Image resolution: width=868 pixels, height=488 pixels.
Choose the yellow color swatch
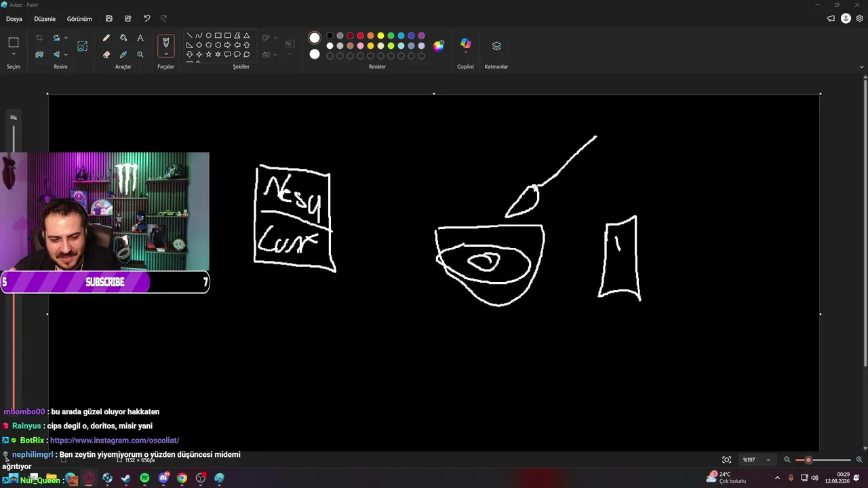[380, 36]
